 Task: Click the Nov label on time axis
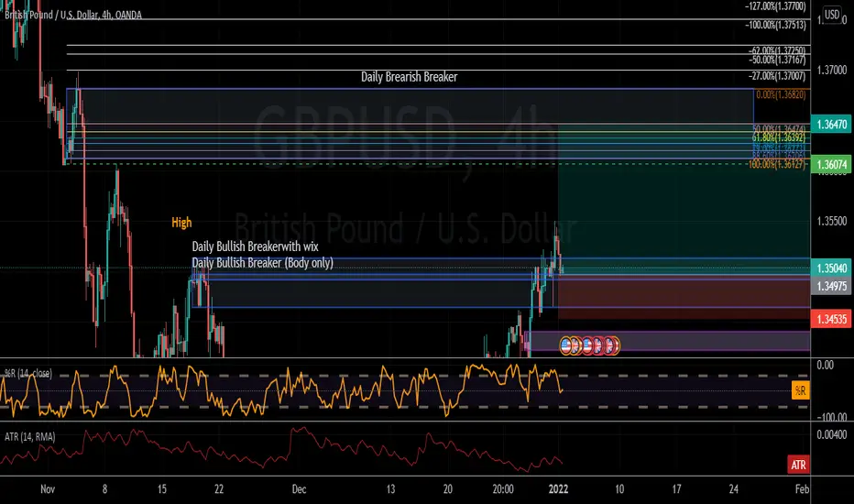pyautogui.click(x=48, y=488)
